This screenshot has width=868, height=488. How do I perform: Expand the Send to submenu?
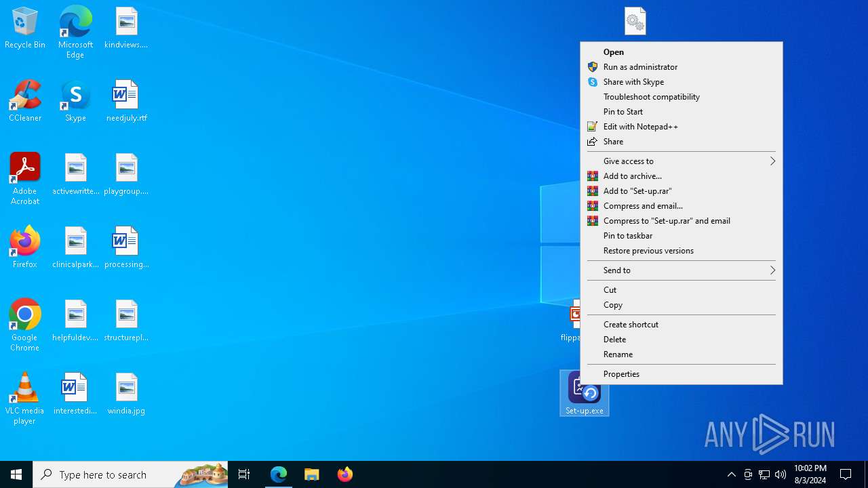(682, 270)
